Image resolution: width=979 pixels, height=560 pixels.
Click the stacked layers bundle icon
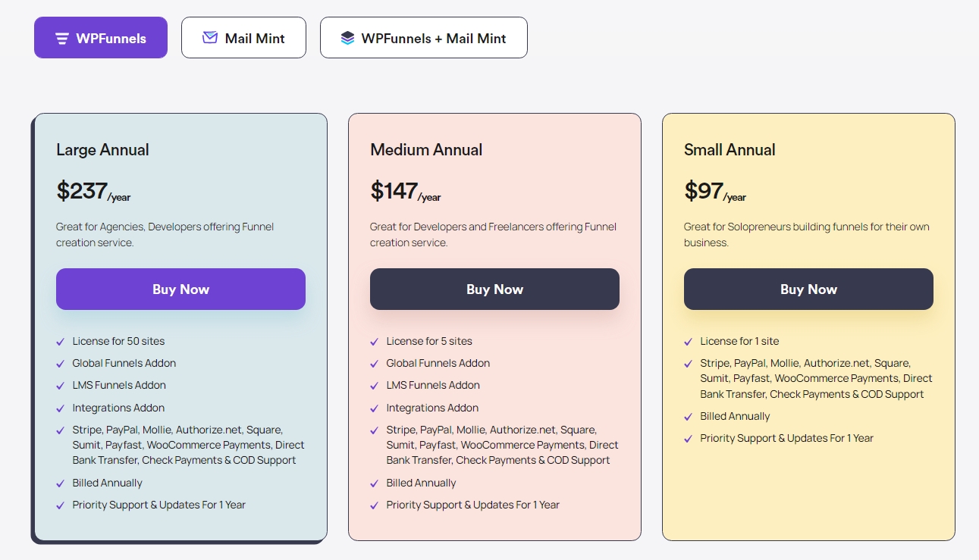347,38
